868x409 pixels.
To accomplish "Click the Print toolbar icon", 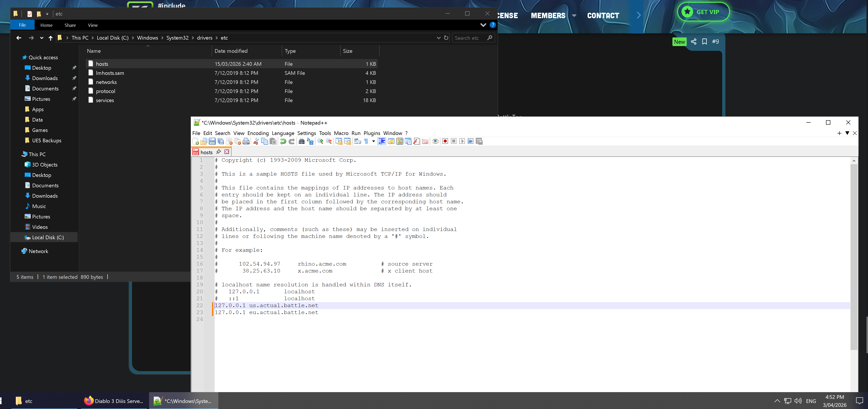I will (246, 141).
